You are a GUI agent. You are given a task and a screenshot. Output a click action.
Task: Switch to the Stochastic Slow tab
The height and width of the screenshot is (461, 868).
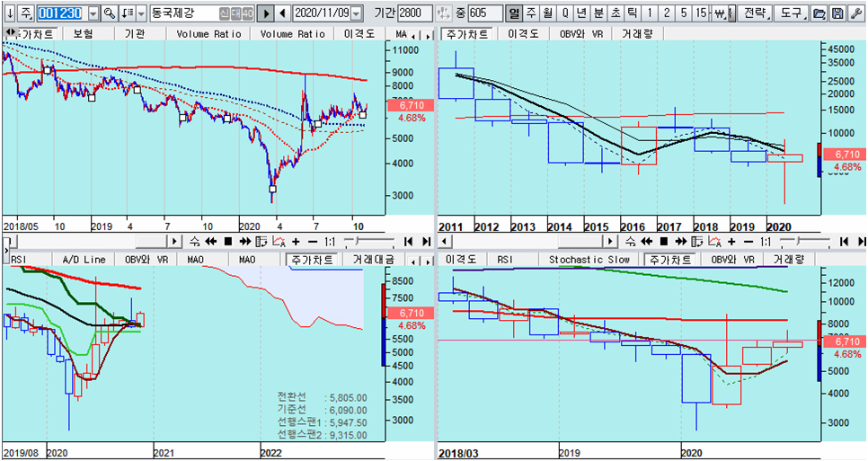click(x=589, y=259)
